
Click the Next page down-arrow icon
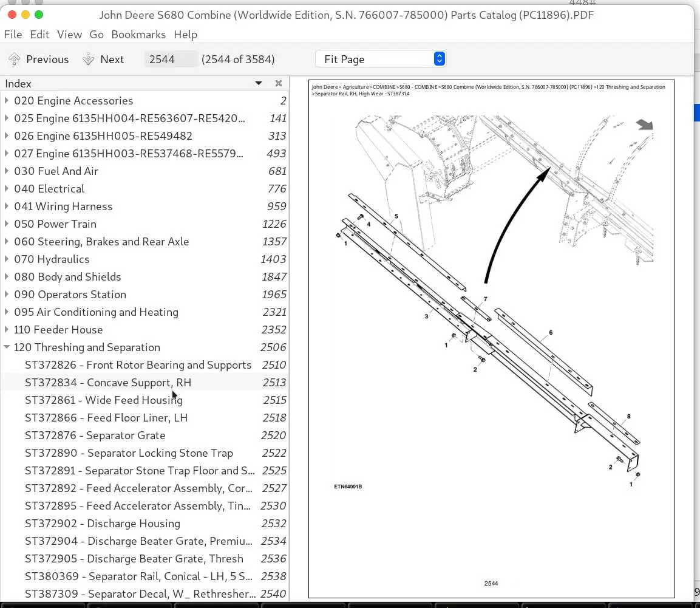pos(89,59)
